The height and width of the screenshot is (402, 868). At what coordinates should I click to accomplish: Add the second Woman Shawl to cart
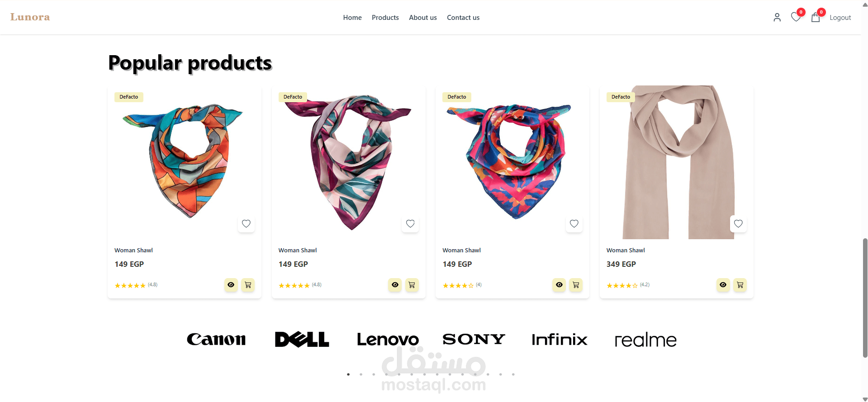tap(412, 285)
